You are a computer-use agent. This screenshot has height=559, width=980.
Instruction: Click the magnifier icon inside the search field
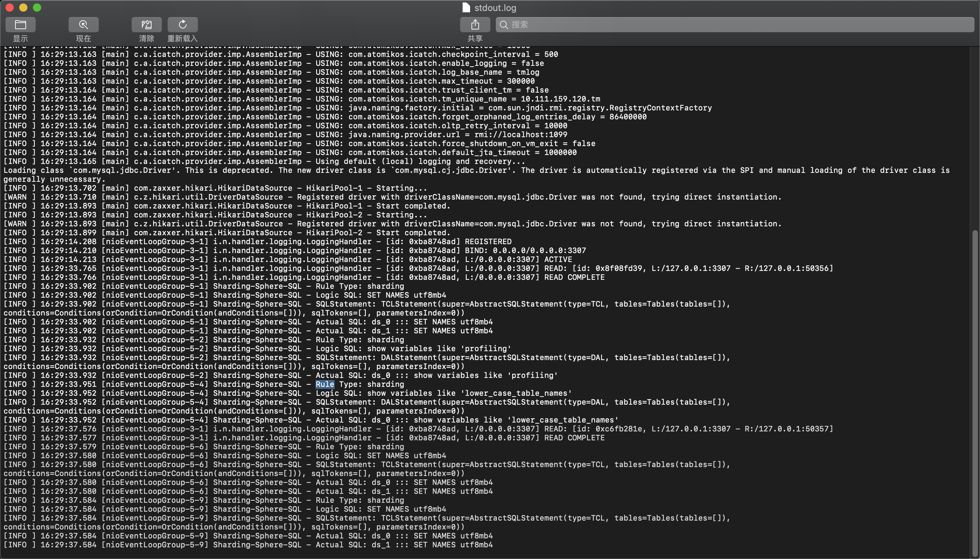click(x=504, y=24)
